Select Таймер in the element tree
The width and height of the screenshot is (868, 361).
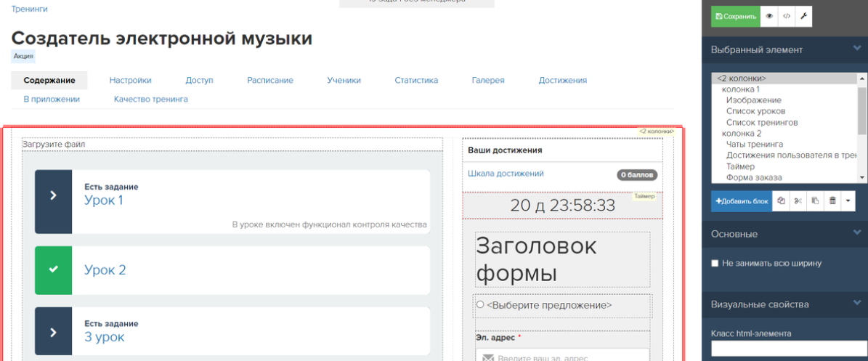(741, 166)
